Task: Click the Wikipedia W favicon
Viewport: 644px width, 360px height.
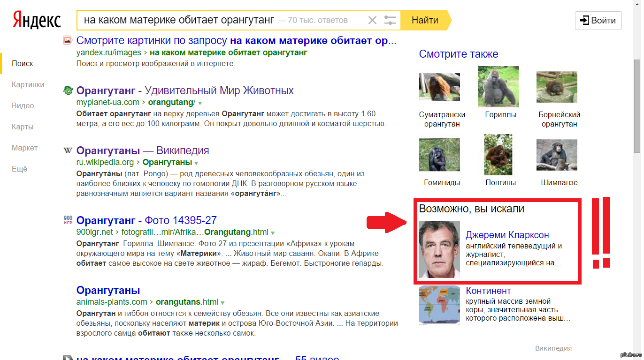Action: 68,150
